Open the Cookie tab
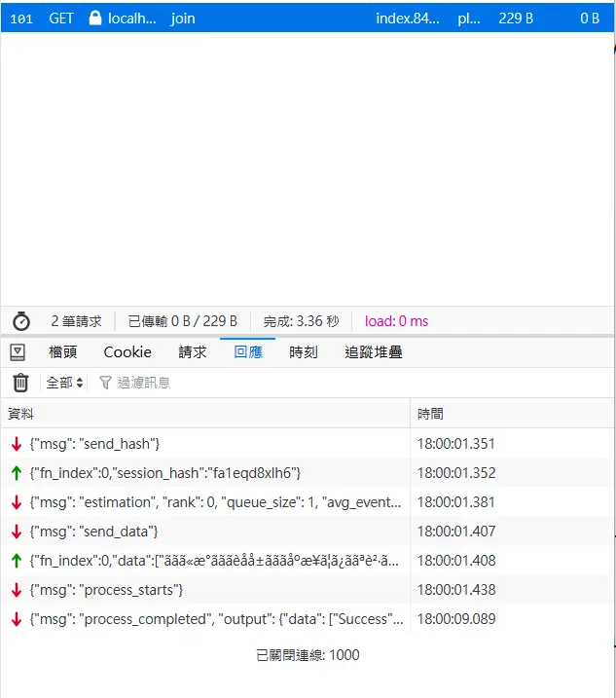 (x=127, y=351)
